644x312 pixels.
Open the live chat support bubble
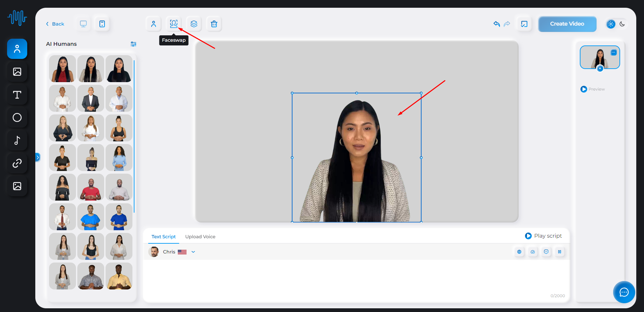point(624,292)
